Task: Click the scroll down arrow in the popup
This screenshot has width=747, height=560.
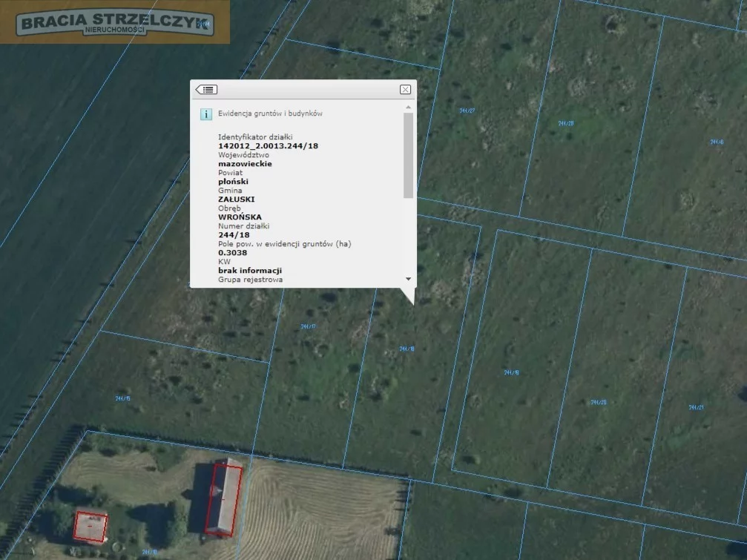Action: (x=408, y=279)
